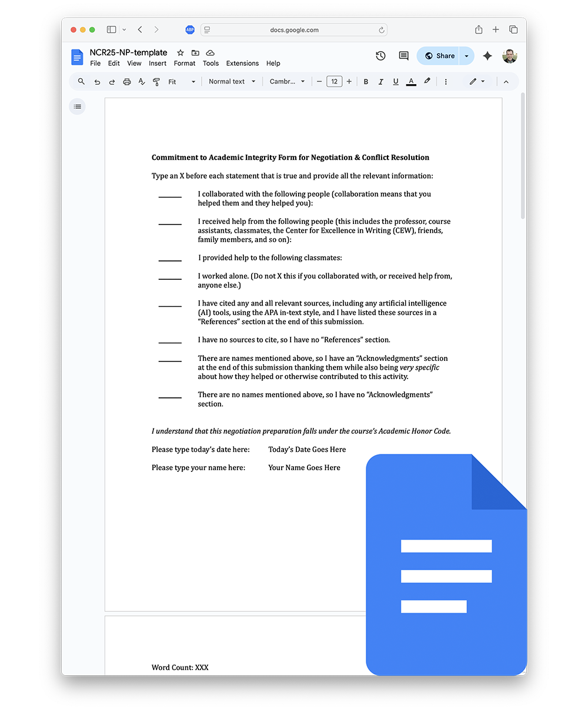Click the Academic Honor Code sentence
The image size is (588, 710).
click(301, 431)
